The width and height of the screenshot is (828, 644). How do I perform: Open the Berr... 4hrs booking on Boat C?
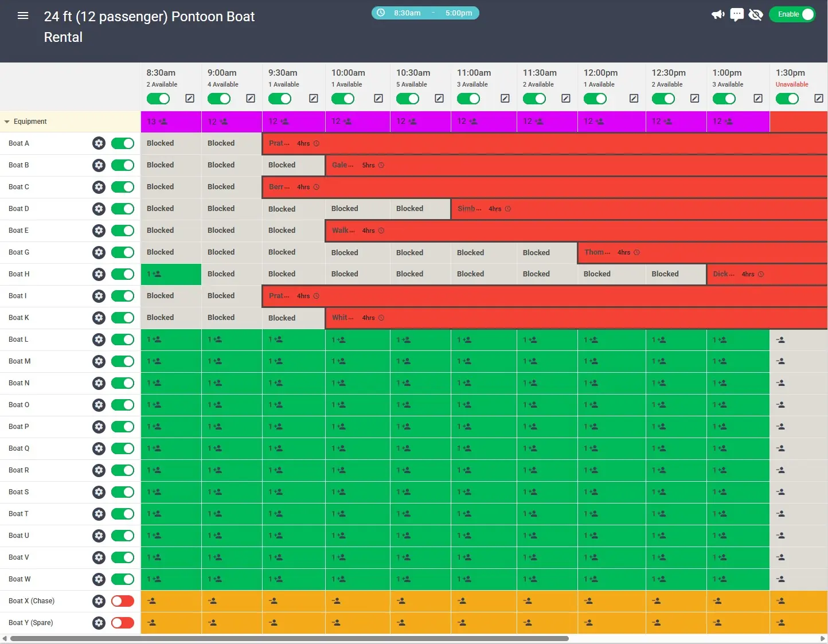pos(545,187)
